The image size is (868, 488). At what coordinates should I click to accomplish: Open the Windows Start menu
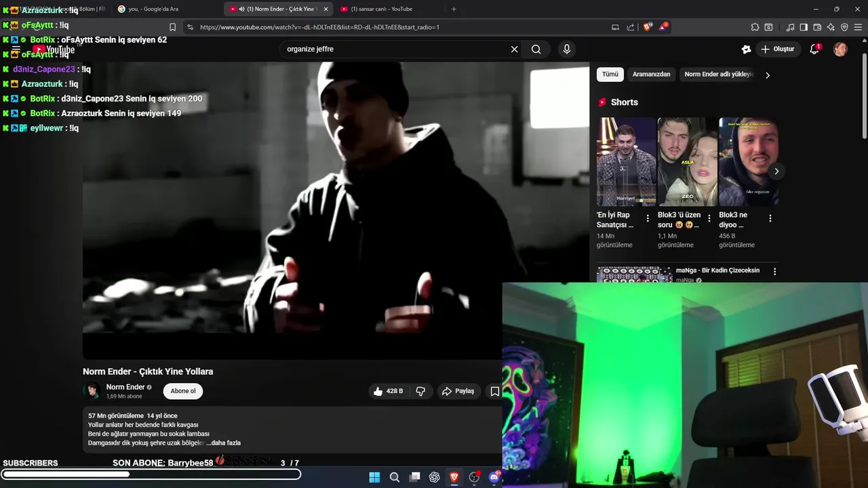click(x=374, y=477)
